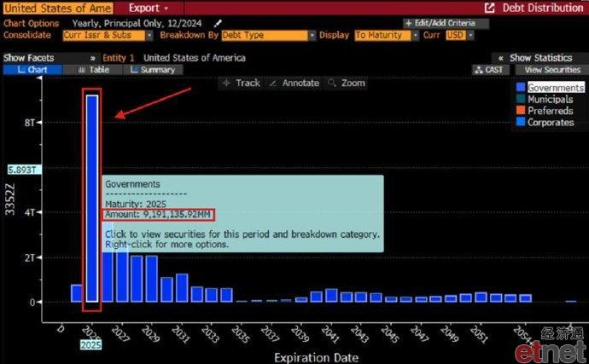This screenshot has width=589, height=364.
Task: Select the Municipals legend color swatch
Action: coord(521,99)
